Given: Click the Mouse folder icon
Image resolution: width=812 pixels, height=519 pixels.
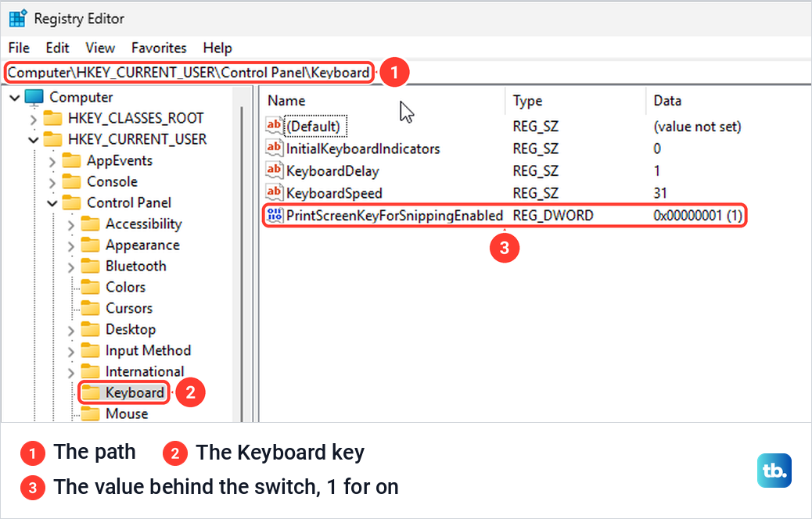Looking at the screenshot, I should coord(90,414).
